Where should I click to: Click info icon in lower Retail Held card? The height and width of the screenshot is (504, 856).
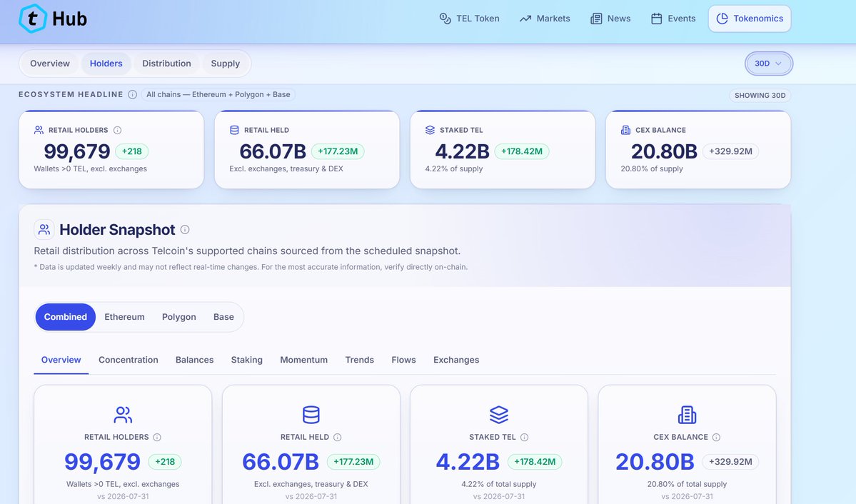(x=338, y=438)
